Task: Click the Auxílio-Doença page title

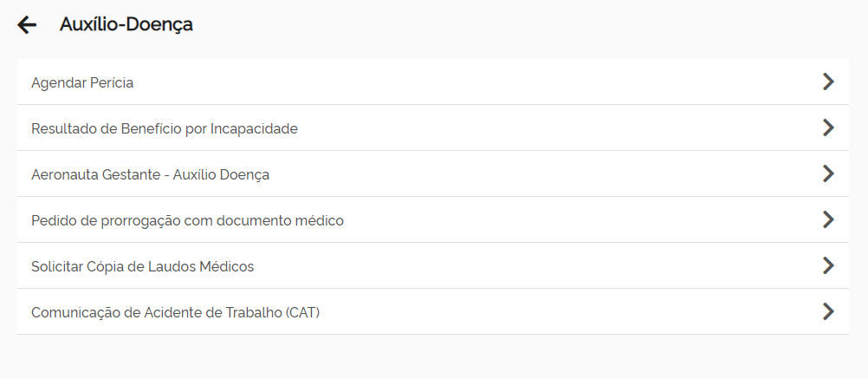Action: pyautogui.click(x=126, y=25)
